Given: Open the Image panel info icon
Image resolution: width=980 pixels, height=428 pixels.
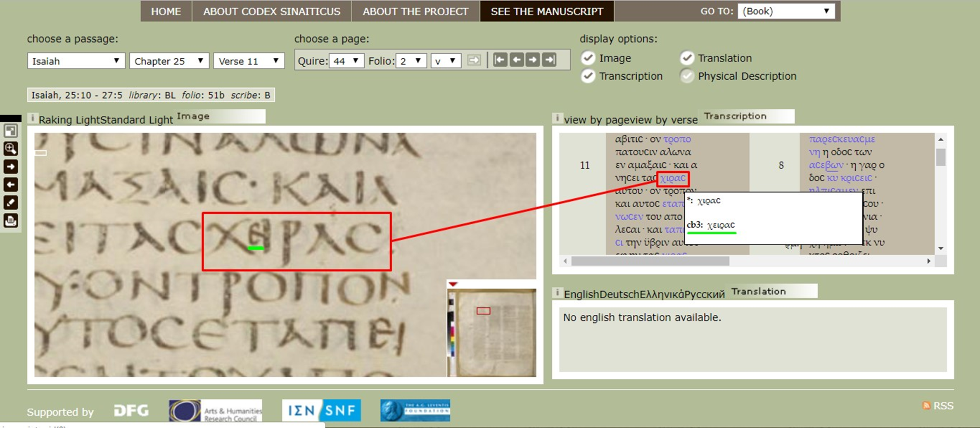Looking at the screenshot, I should point(33,118).
